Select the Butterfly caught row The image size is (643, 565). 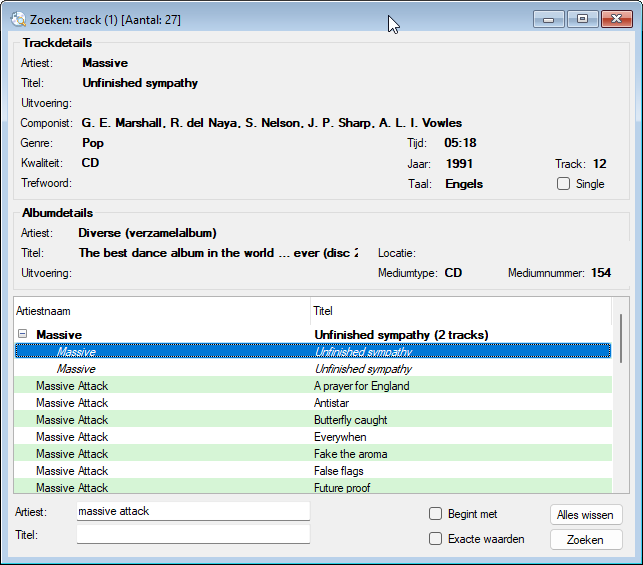pos(313,420)
